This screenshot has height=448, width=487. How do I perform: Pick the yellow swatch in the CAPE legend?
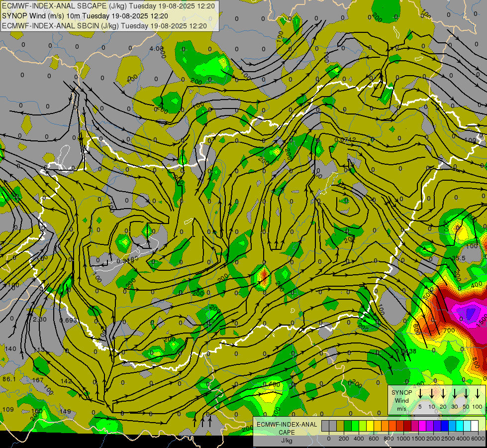pos(370,426)
